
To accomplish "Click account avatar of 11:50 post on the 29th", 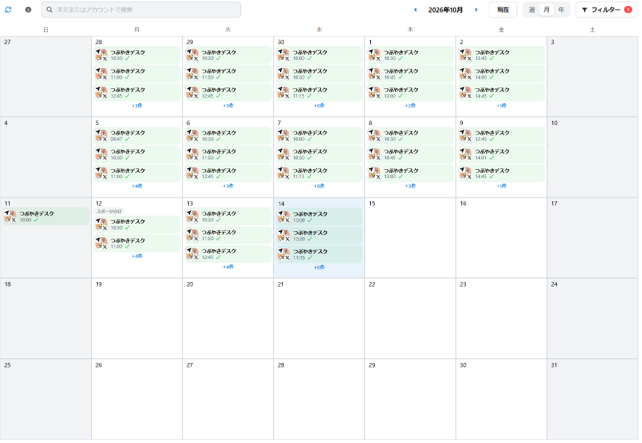I will [x=192, y=74].
